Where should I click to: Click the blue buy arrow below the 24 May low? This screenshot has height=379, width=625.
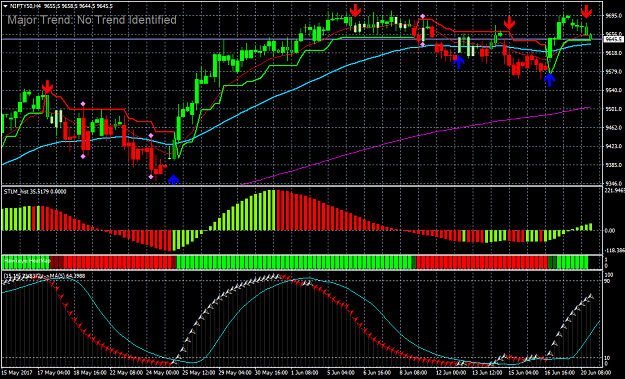[x=173, y=179]
